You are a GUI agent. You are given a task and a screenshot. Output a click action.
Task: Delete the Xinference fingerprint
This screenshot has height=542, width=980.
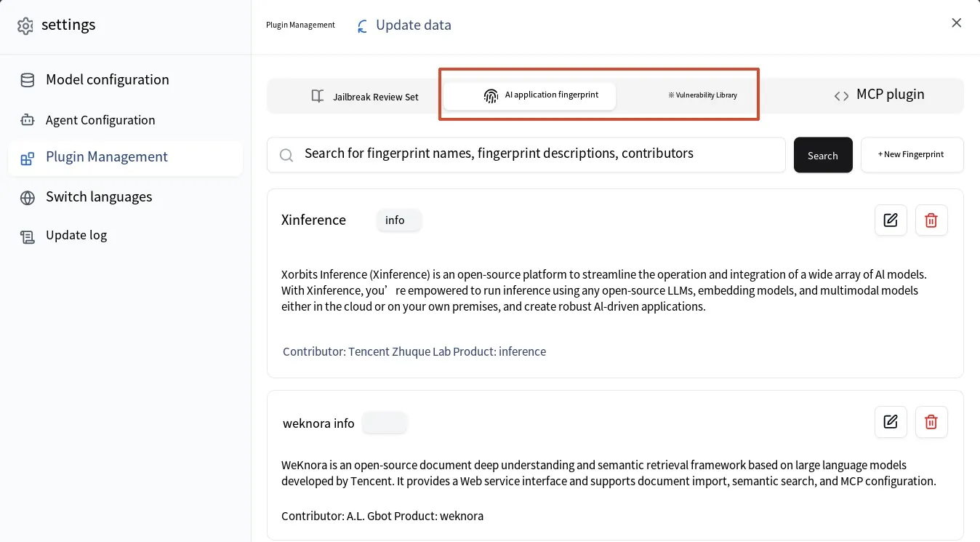[x=931, y=220]
